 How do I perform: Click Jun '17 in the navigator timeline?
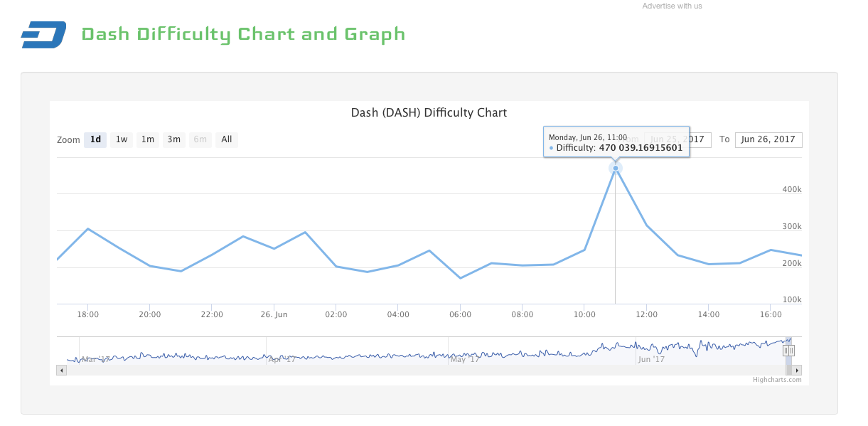[651, 360]
